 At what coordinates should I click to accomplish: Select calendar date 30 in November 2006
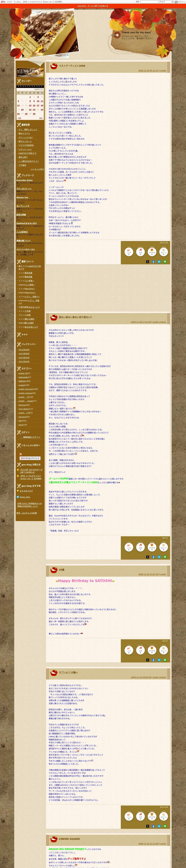pyautogui.click(x=34, y=114)
